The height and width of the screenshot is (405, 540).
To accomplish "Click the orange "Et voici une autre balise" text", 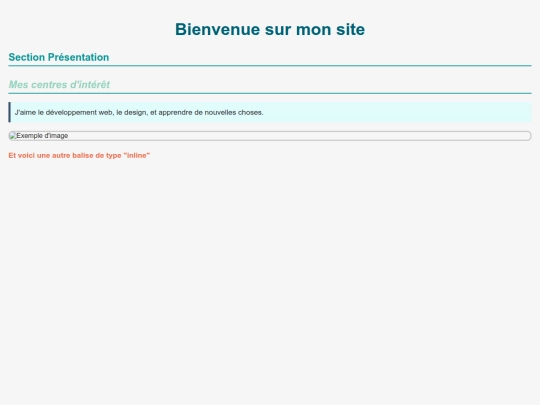I will tap(79, 155).
